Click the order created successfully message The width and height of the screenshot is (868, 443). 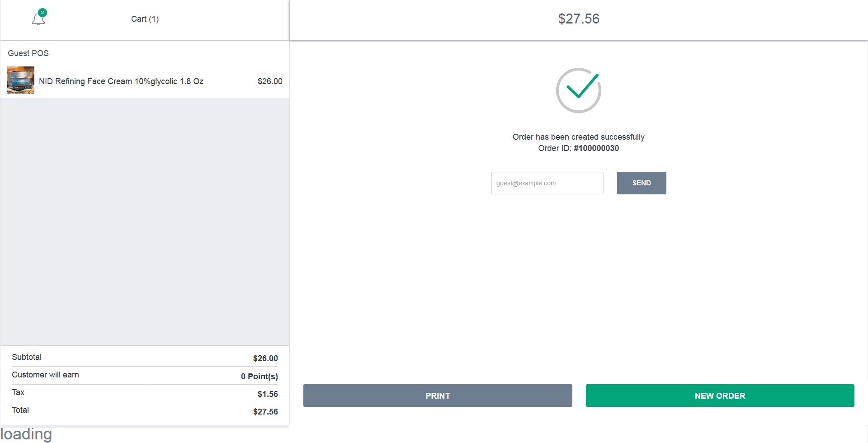[579, 137]
